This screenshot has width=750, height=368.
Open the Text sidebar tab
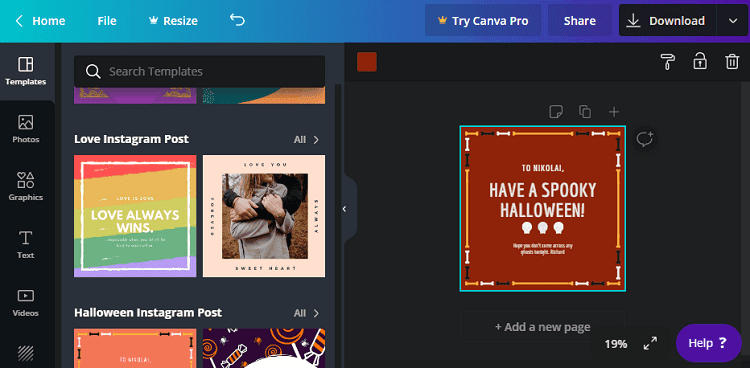click(x=26, y=245)
